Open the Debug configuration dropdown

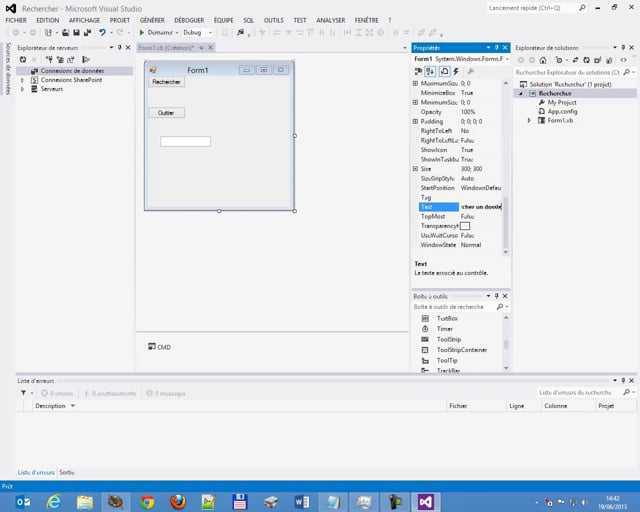point(211,32)
